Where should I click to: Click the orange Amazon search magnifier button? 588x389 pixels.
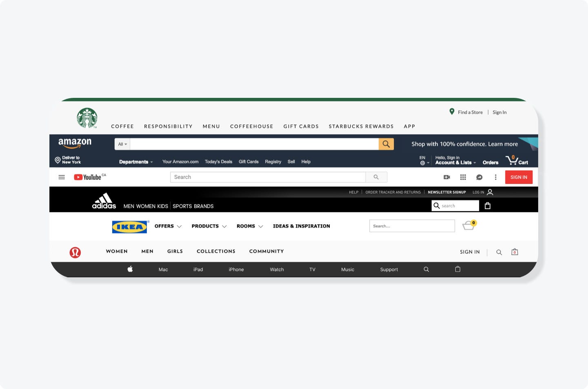[386, 144]
